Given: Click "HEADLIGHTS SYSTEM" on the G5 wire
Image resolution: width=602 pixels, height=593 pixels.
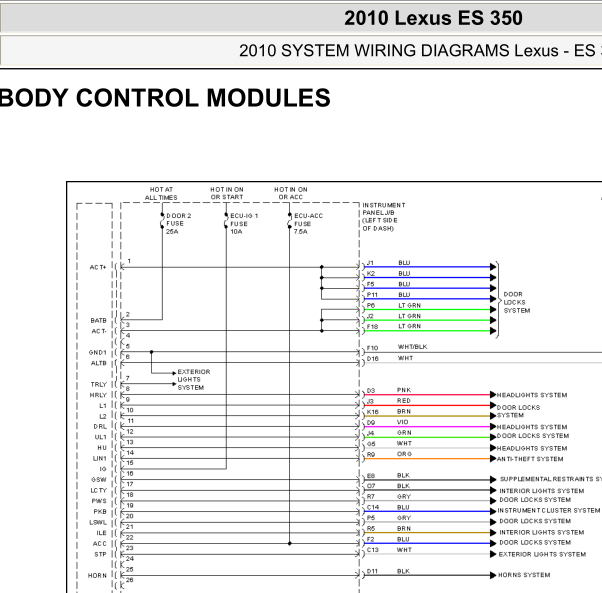Looking at the screenshot, I should (532, 448).
